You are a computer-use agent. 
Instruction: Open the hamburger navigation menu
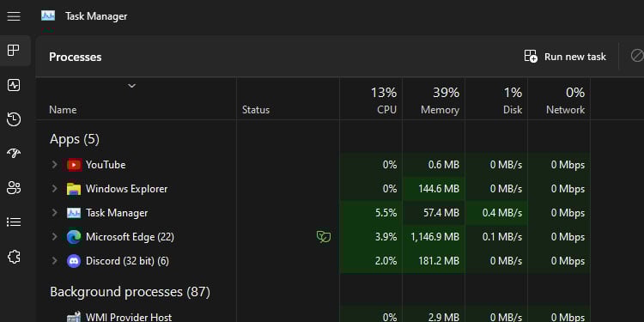coord(14,16)
